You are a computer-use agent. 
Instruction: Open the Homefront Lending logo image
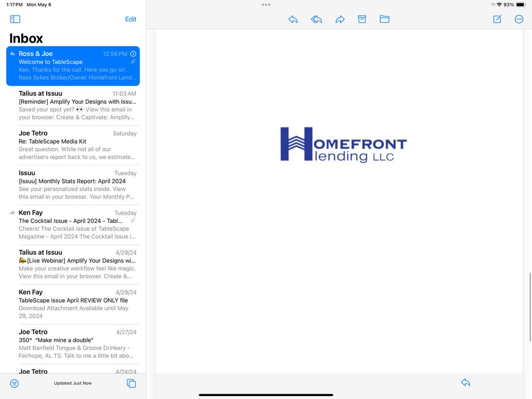(343, 145)
